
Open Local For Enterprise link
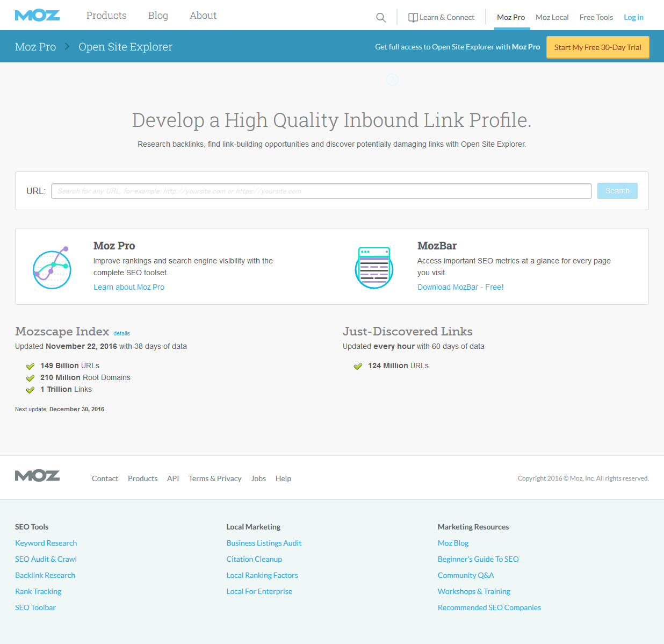259,591
